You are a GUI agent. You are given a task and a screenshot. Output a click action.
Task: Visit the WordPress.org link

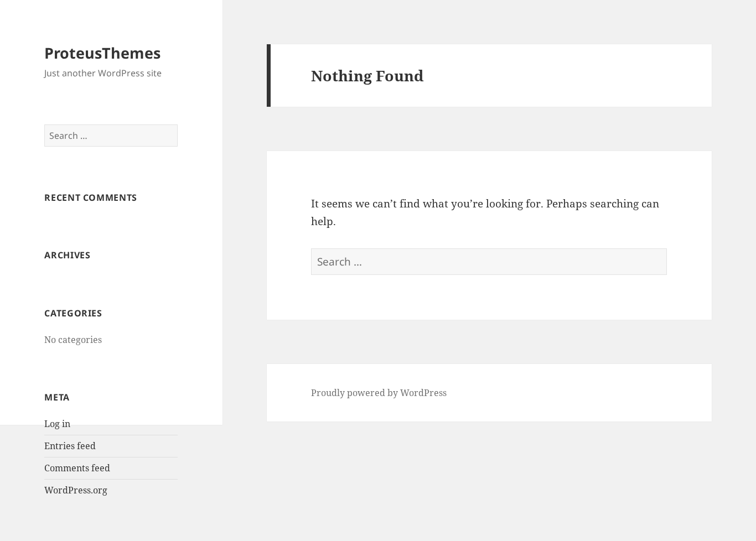coord(76,490)
